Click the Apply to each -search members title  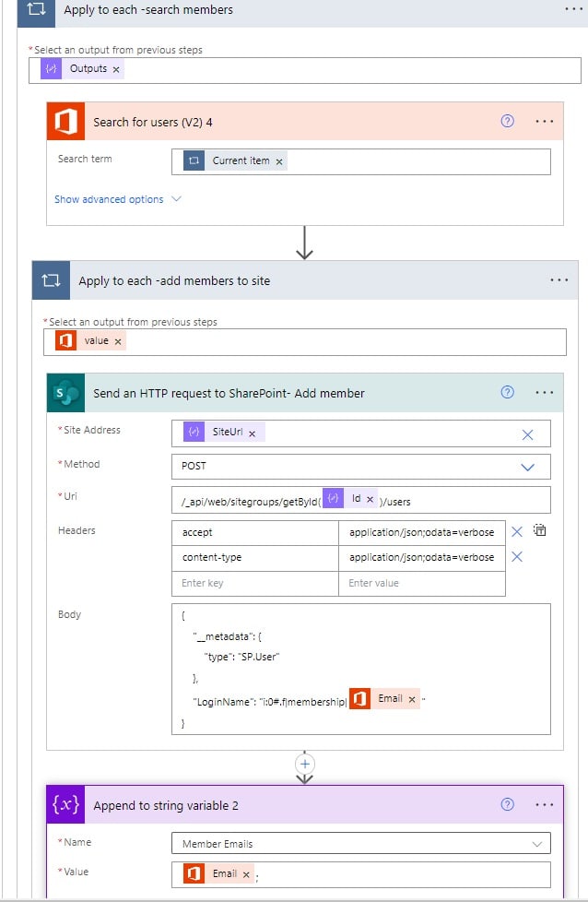pyautogui.click(x=148, y=10)
